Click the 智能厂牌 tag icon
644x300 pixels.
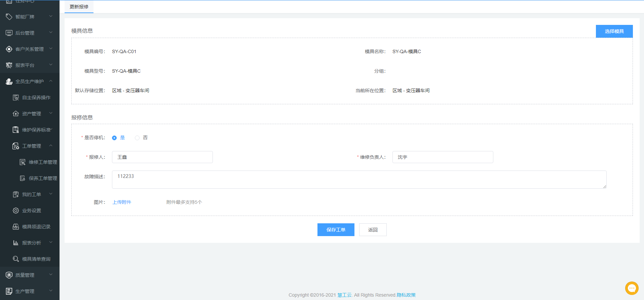click(x=9, y=16)
